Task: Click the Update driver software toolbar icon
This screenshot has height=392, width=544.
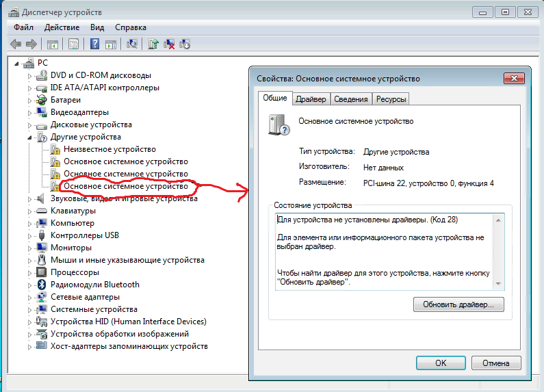Action: [x=154, y=44]
